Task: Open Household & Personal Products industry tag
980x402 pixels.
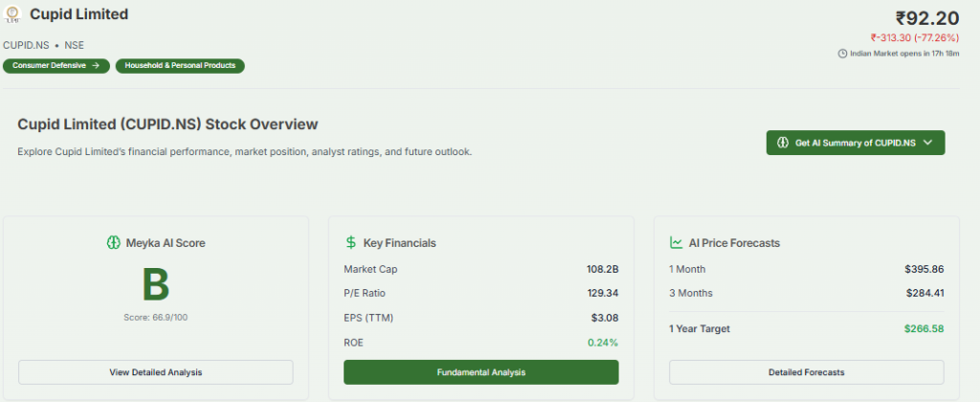Action: 181,66
